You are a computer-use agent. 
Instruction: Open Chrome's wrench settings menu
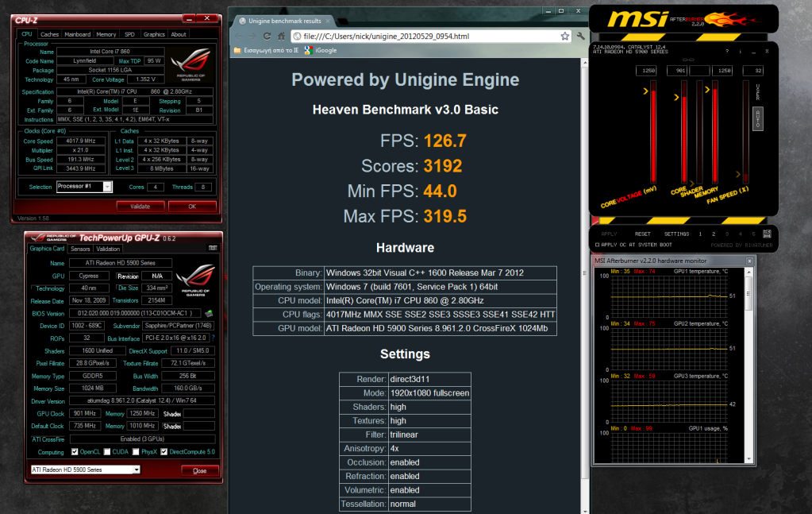(x=580, y=37)
